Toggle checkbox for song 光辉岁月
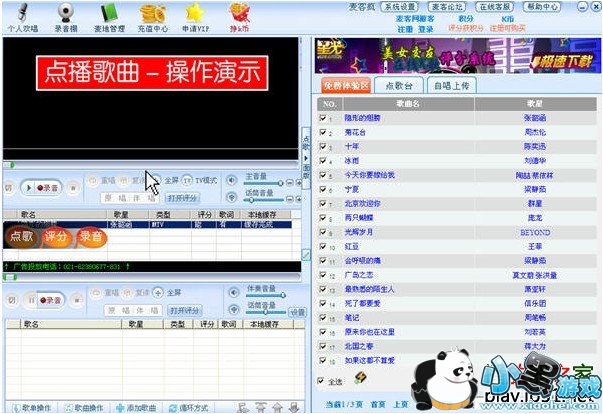 pyautogui.click(x=323, y=232)
